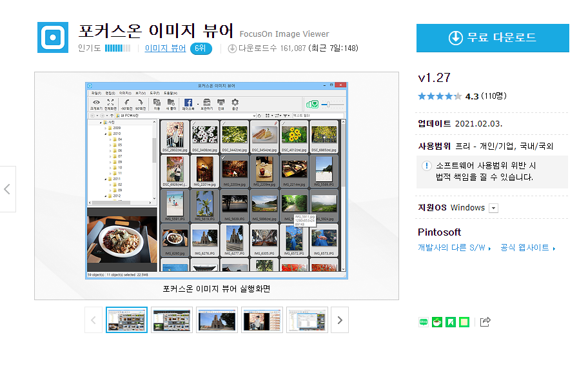
Task: Click the path address bar in preview screenshot
Action: [185, 116]
